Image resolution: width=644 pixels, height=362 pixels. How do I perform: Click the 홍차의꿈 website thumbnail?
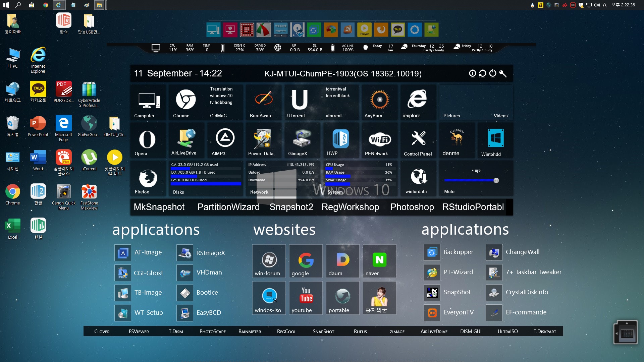(x=379, y=298)
